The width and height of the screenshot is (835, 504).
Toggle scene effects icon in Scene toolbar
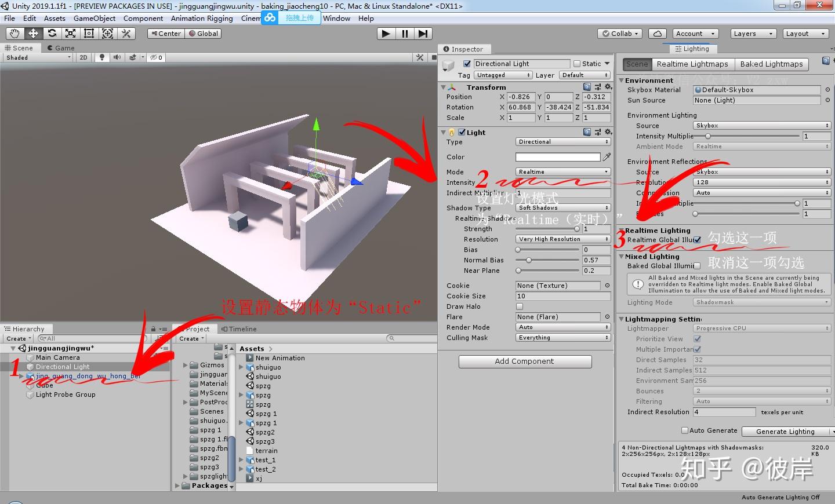[x=133, y=57]
